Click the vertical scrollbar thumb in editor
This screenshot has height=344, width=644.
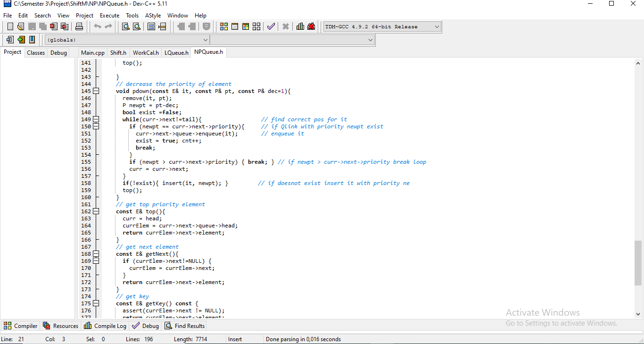(x=638, y=263)
